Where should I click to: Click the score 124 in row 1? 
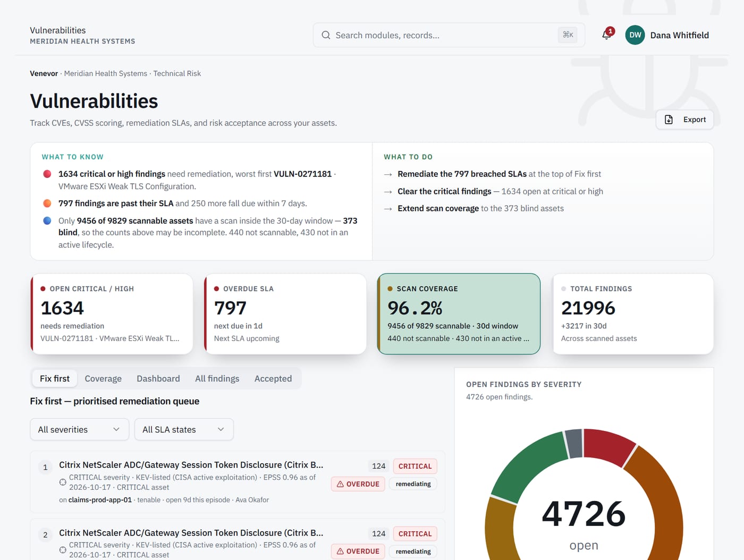tap(379, 466)
